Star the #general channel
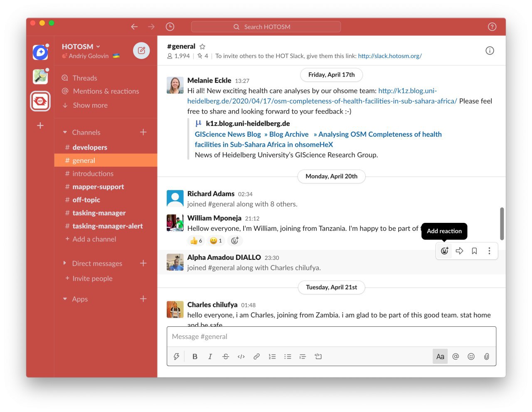 pos(202,47)
